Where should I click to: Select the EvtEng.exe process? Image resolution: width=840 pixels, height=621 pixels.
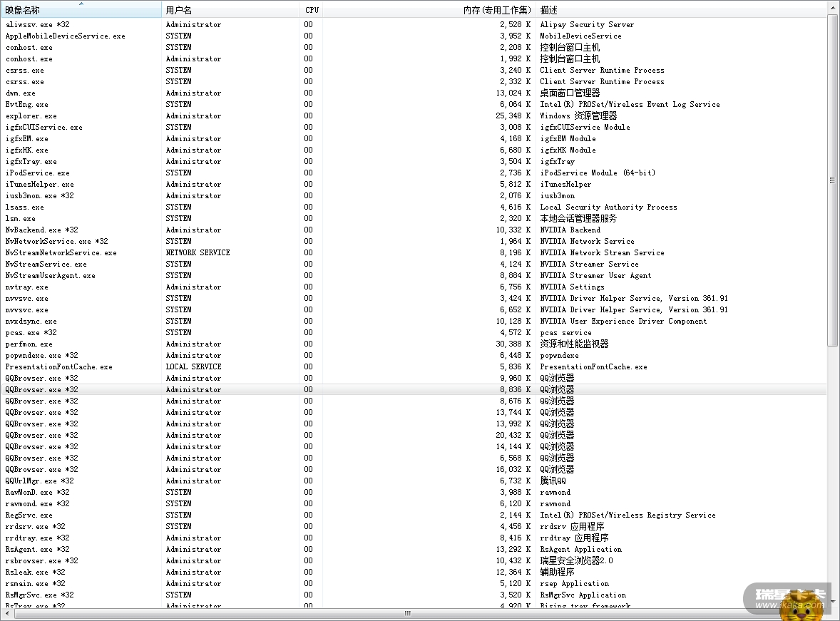[414, 105]
